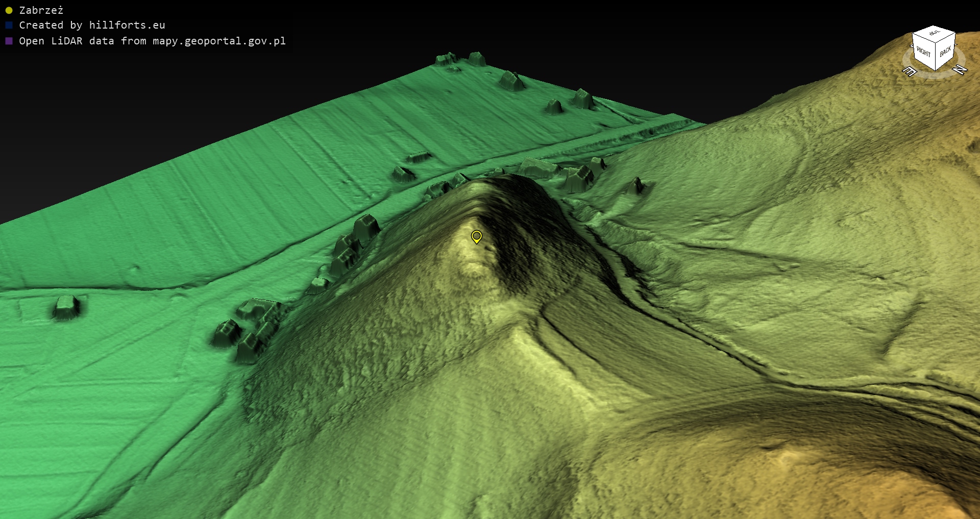The width and height of the screenshot is (980, 519).
Task: Toggle the yellow circle legend marker for Zabrzeż
Action: pyautogui.click(x=9, y=10)
